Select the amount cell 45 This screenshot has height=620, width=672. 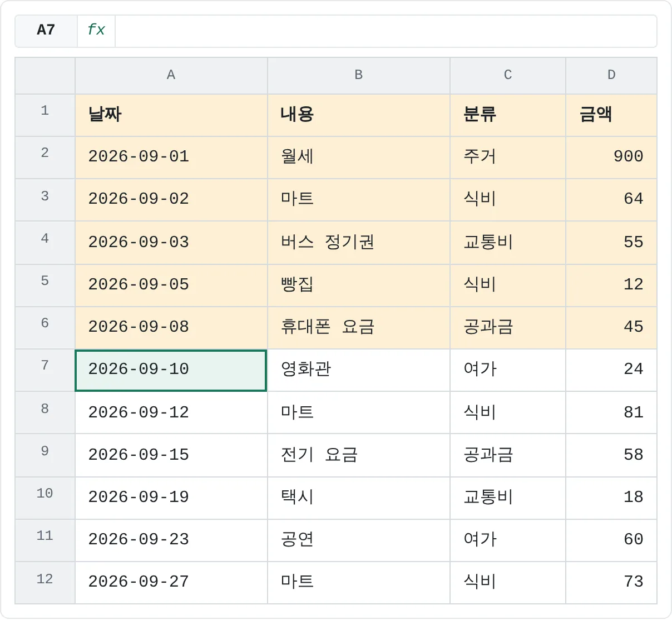click(x=611, y=328)
